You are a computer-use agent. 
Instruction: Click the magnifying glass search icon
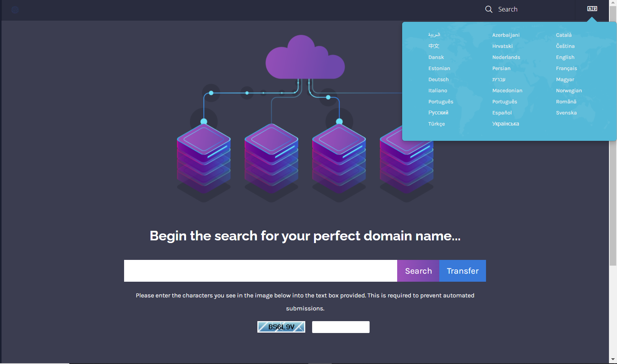[x=489, y=9]
